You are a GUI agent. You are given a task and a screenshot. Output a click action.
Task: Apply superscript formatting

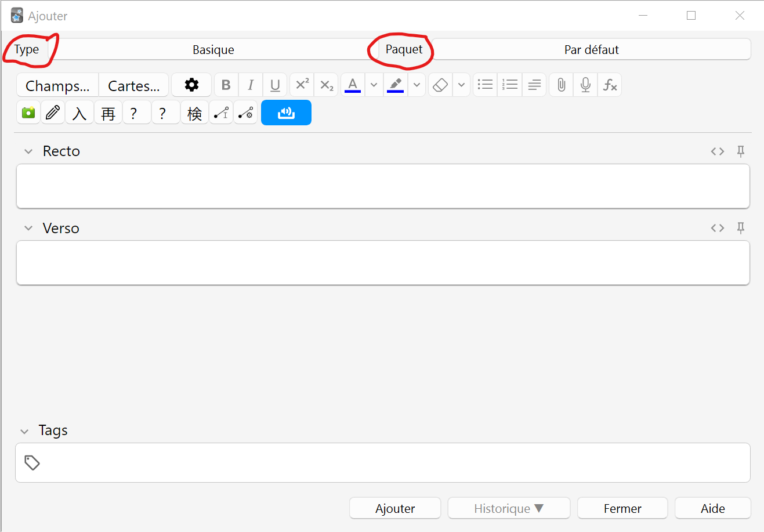[302, 85]
